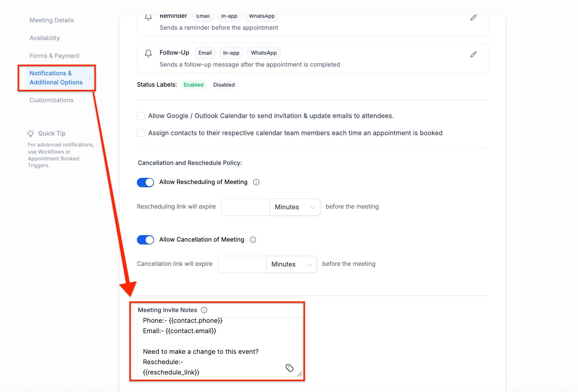Click the Enabled status label

[x=193, y=85]
